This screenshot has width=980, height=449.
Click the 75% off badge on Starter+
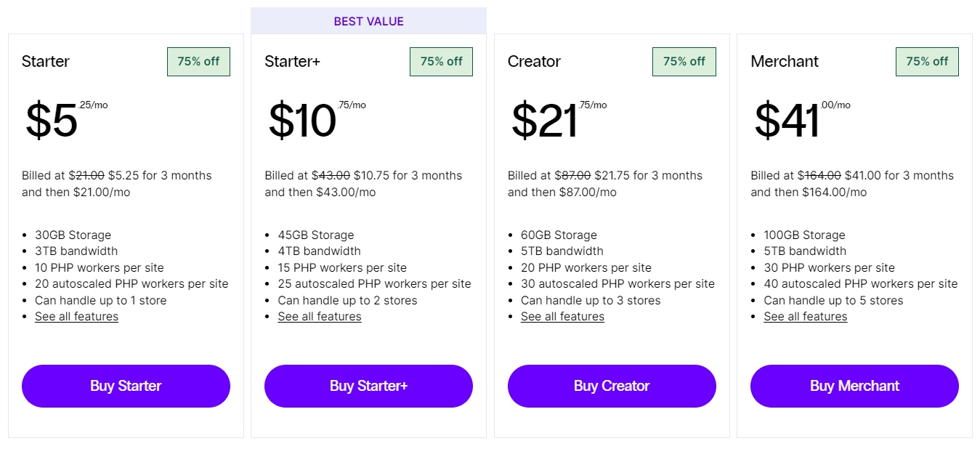pyautogui.click(x=441, y=62)
